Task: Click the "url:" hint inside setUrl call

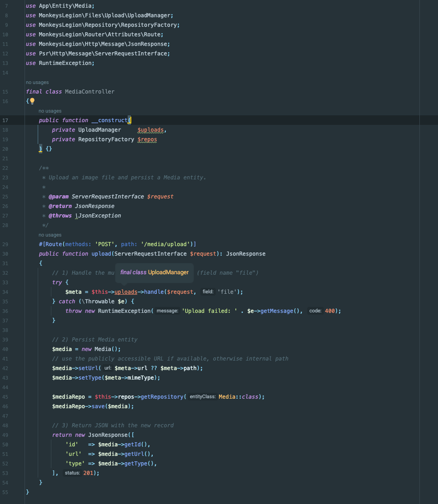Action: click(108, 368)
